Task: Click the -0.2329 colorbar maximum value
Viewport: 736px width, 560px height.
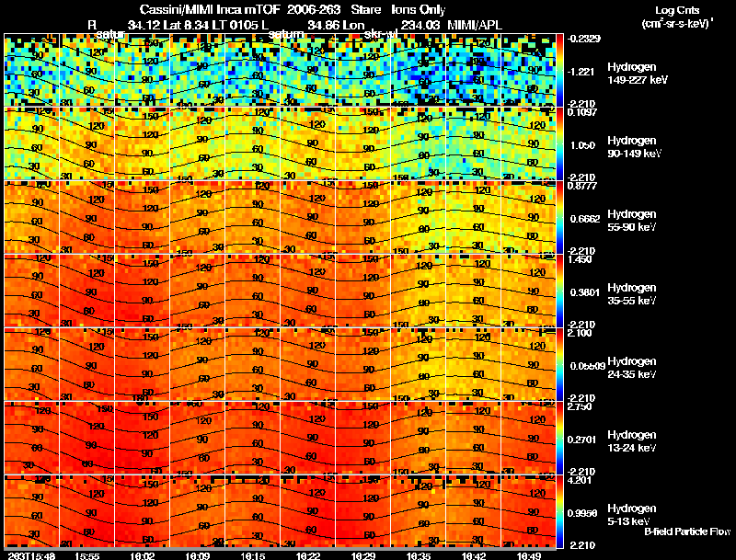Action: point(583,39)
